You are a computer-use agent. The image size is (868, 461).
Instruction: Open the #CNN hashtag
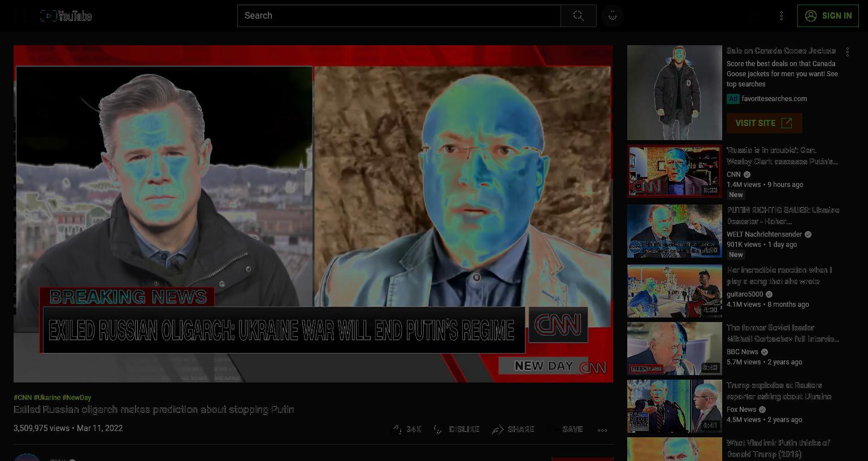[x=23, y=398]
